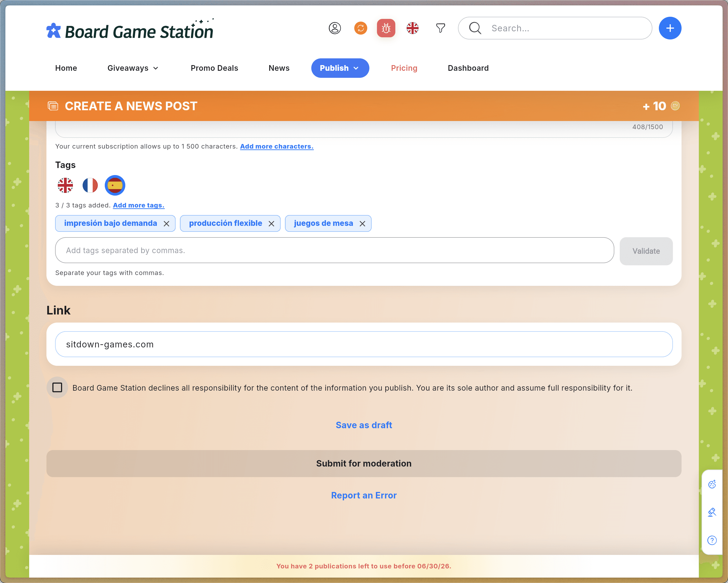The height and width of the screenshot is (583, 728).
Task: Click Submit for moderation button
Action: 364,463
